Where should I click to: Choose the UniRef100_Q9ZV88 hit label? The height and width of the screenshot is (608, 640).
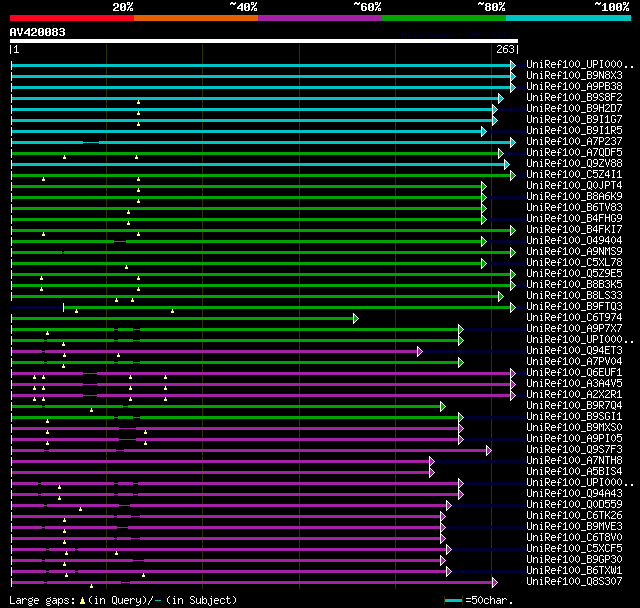pyautogui.click(x=574, y=164)
